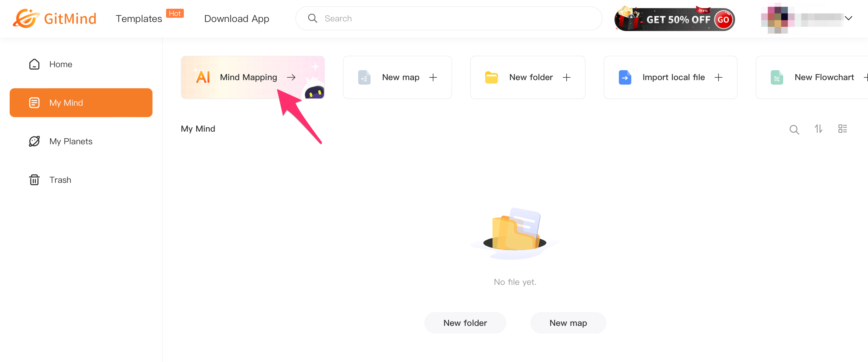Open the Templates tab
The image size is (868, 362).
(x=139, y=18)
